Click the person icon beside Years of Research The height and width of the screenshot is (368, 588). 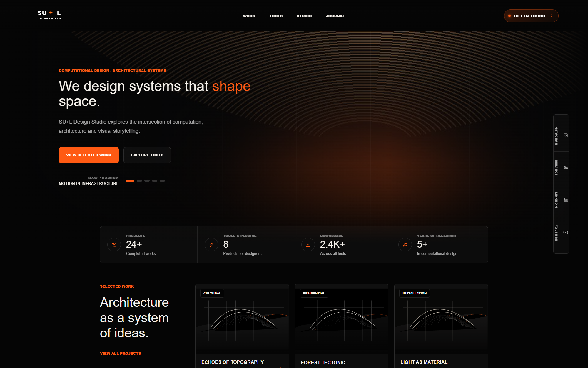(x=405, y=245)
